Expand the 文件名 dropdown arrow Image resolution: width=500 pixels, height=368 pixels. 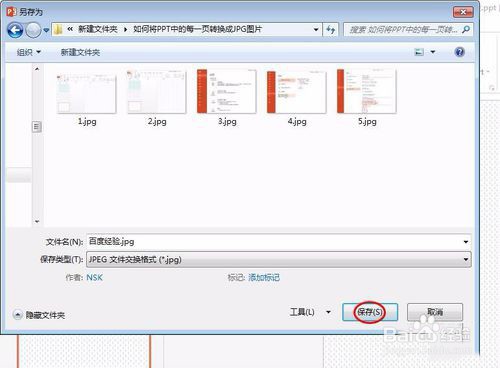point(466,242)
